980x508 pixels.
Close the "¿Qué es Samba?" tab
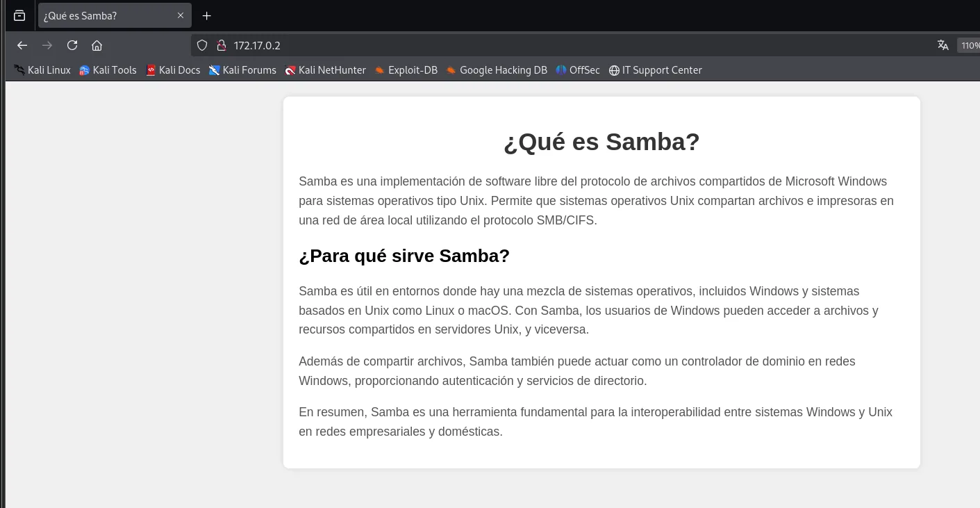coord(181,15)
